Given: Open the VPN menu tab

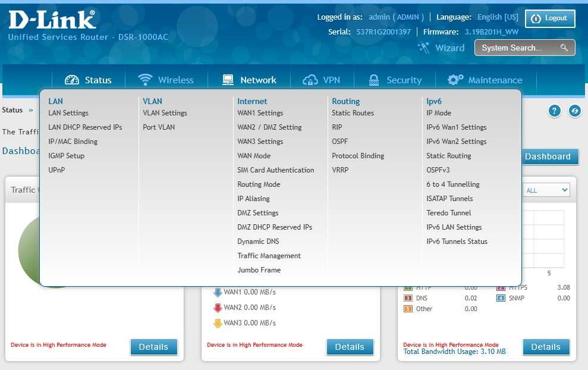Looking at the screenshot, I should 322,80.
